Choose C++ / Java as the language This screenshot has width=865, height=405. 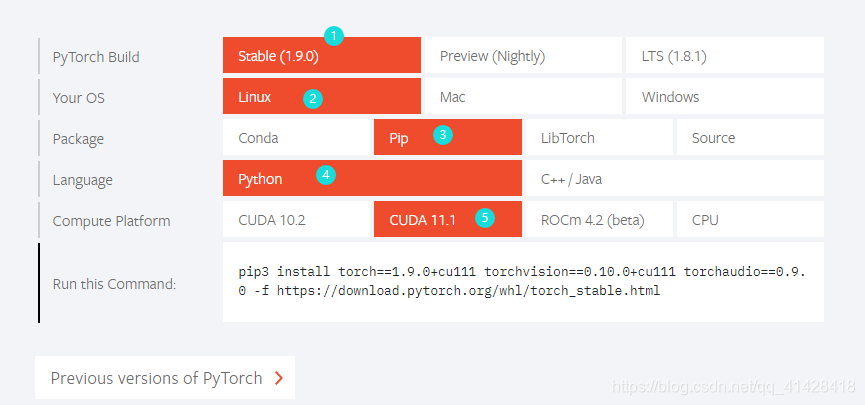pos(675,178)
